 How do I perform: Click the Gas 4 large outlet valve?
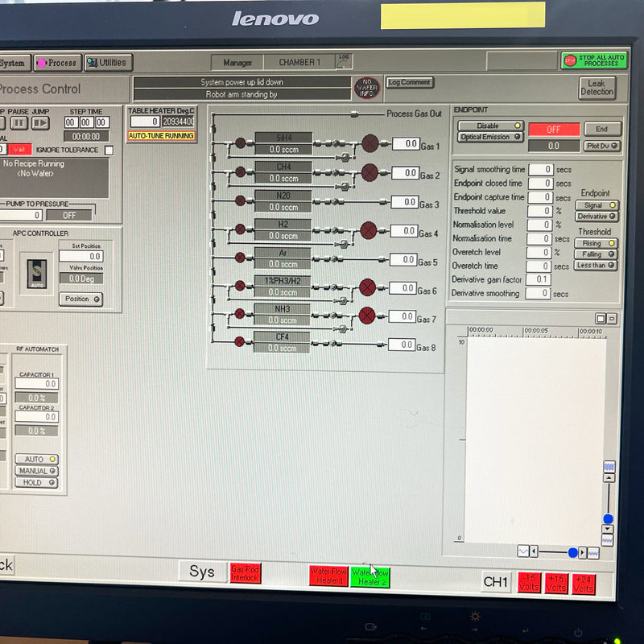pos(369,230)
